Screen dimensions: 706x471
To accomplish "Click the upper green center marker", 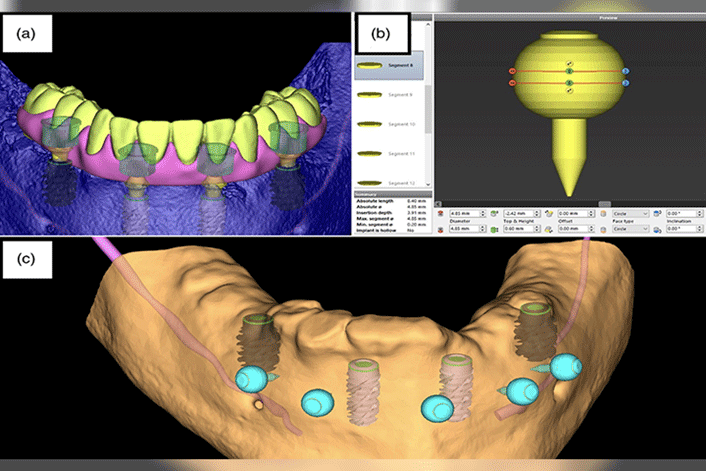I will click(x=568, y=73).
